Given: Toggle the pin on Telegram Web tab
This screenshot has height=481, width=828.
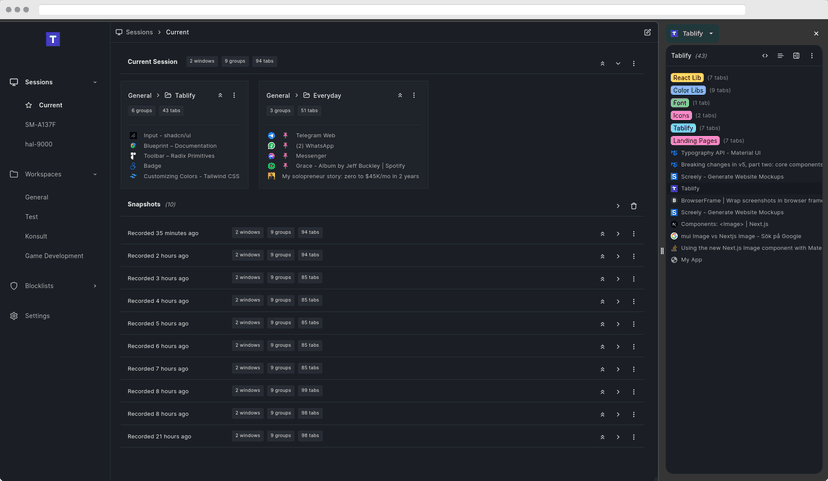Looking at the screenshot, I should pyautogui.click(x=285, y=135).
